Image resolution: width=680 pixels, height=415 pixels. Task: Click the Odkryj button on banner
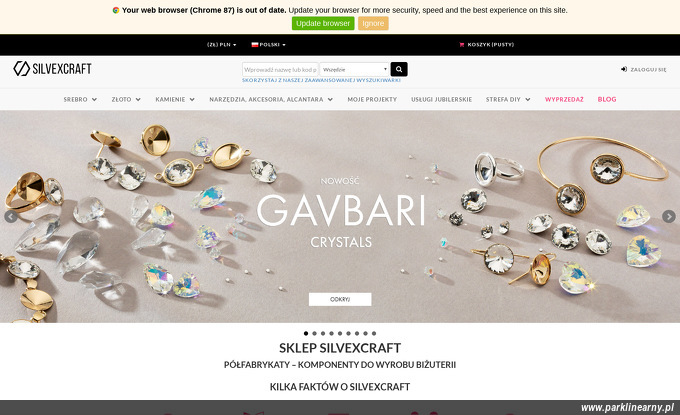coord(340,299)
